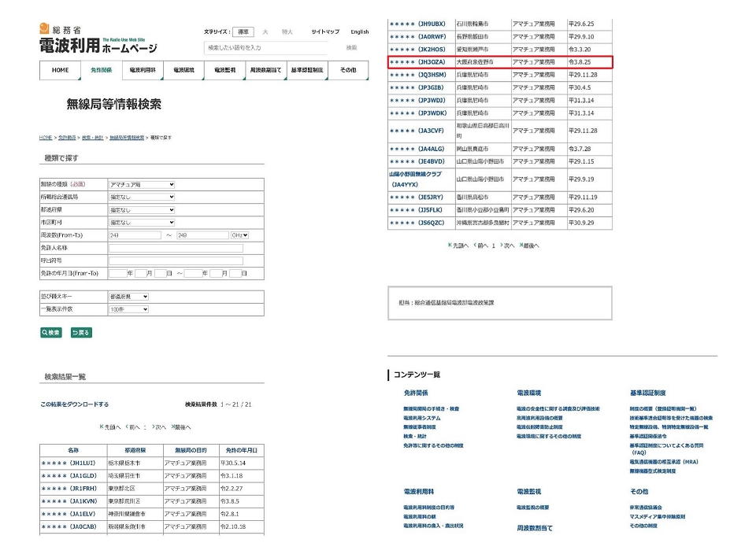This screenshot has height=554, width=756.
Task: Click the 名称 column header
Action: click(x=73, y=450)
